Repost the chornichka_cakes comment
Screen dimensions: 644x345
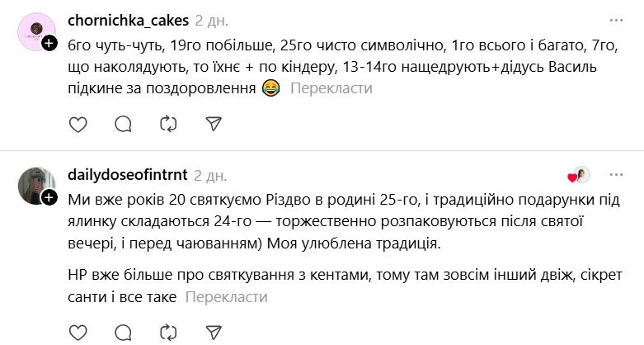pyautogui.click(x=168, y=124)
